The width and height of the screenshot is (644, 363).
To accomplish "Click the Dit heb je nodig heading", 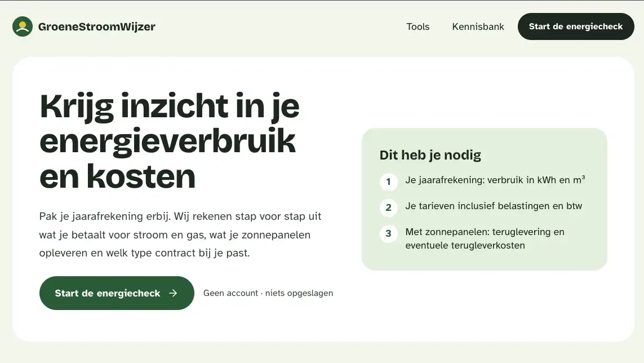I will coord(430,155).
